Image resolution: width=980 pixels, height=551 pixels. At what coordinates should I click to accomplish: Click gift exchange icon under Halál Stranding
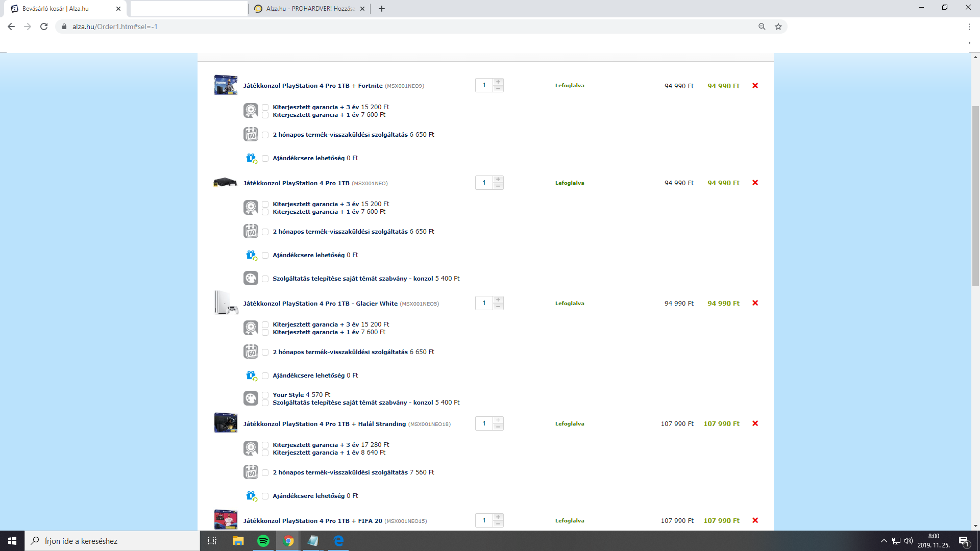point(251,496)
